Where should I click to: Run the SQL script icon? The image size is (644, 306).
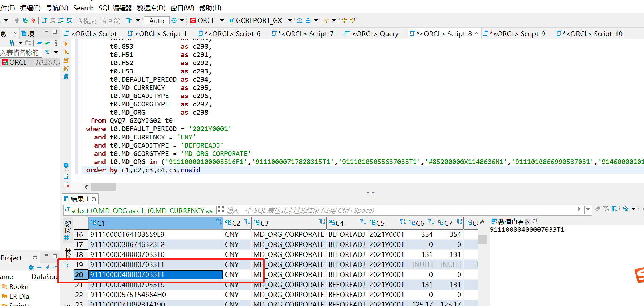(x=66, y=60)
